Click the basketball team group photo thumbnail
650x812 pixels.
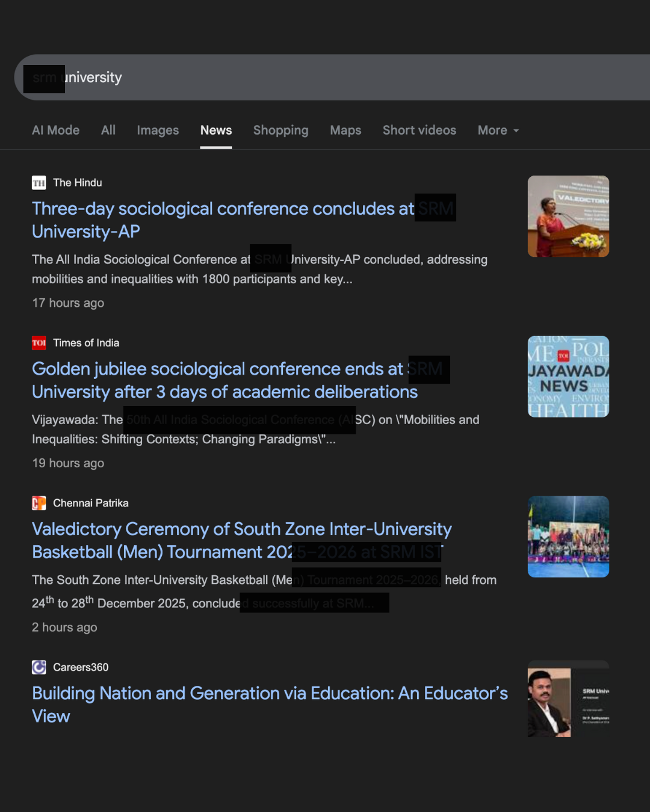pyautogui.click(x=568, y=537)
